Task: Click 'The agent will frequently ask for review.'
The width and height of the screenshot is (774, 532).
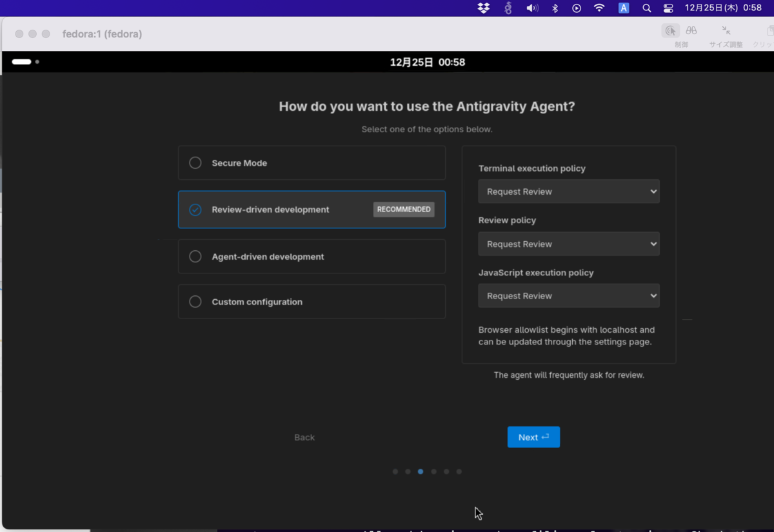Action: pyautogui.click(x=569, y=375)
